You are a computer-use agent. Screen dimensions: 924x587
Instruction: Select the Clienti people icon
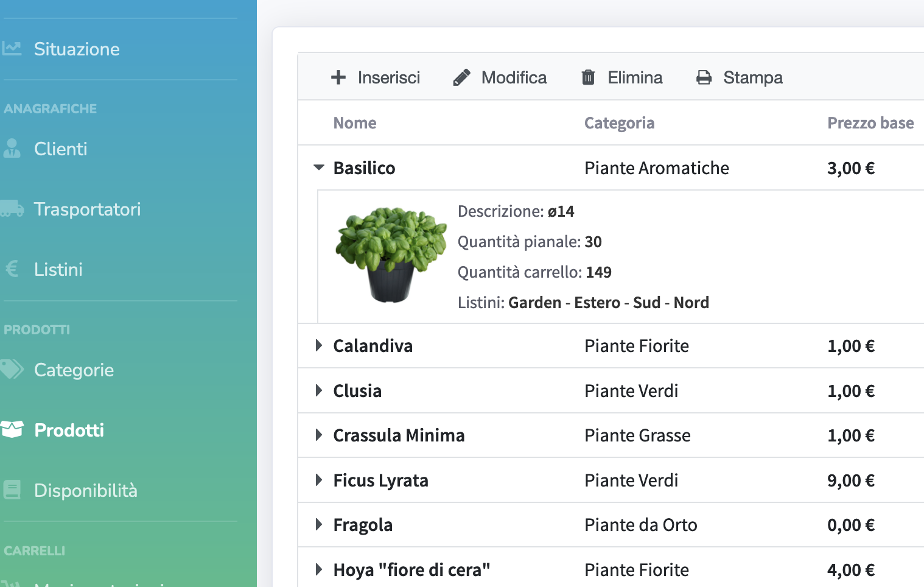pos(13,147)
